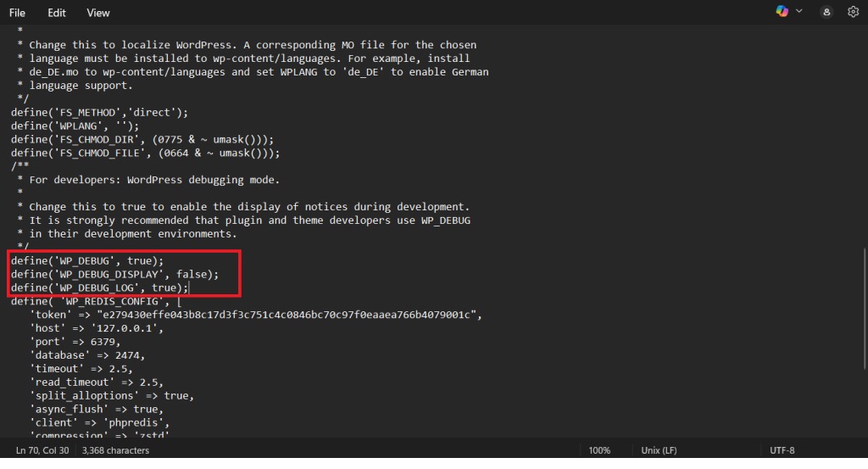868x469 pixels.
Task: Click the UTF-8 encoding indicator
Action: click(x=782, y=450)
